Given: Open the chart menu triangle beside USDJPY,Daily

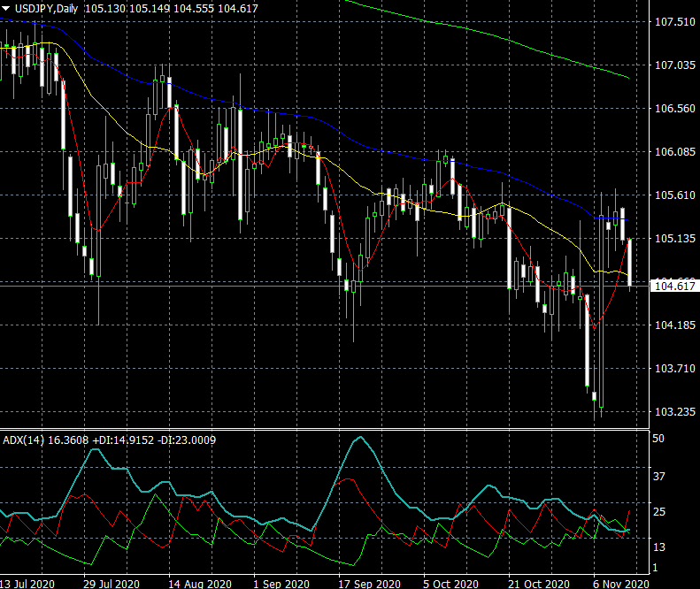Looking at the screenshot, I should 6,9.
